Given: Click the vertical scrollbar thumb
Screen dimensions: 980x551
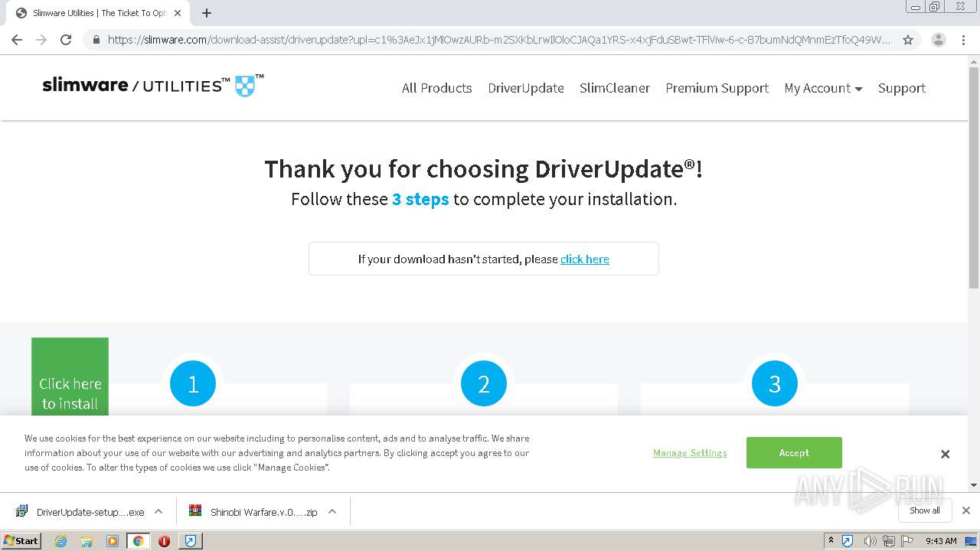Looking at the screenshot, I should [974, 176].
